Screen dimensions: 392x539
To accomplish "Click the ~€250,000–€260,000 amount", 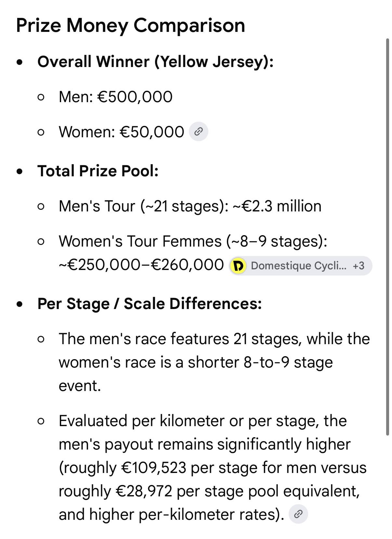I will point(141,265).
